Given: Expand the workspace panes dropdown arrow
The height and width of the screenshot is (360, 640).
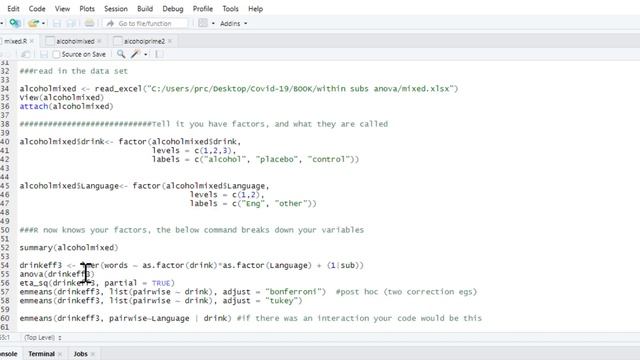Looking at the screenshot, I should tap(213, 23).
